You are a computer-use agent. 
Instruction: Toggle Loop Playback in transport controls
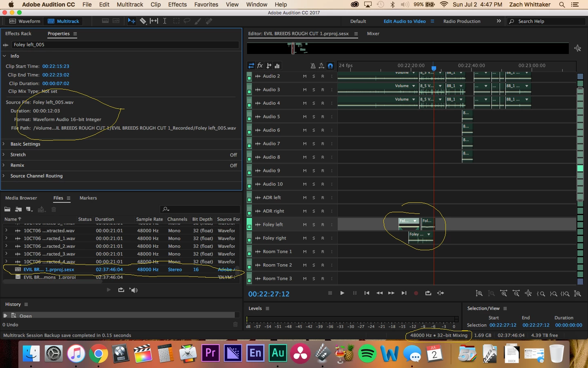428,293
